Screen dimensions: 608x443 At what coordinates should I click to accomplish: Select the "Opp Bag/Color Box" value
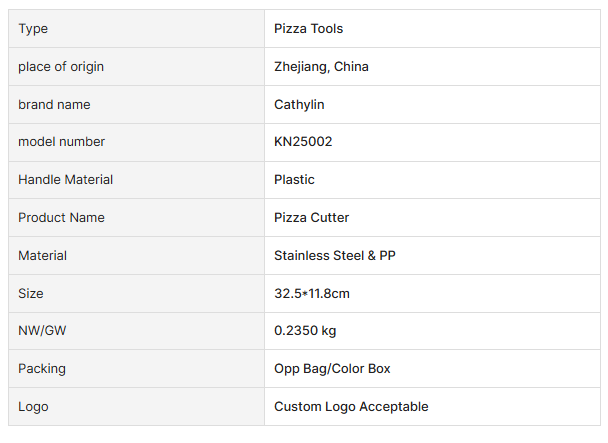pos(332,369)
